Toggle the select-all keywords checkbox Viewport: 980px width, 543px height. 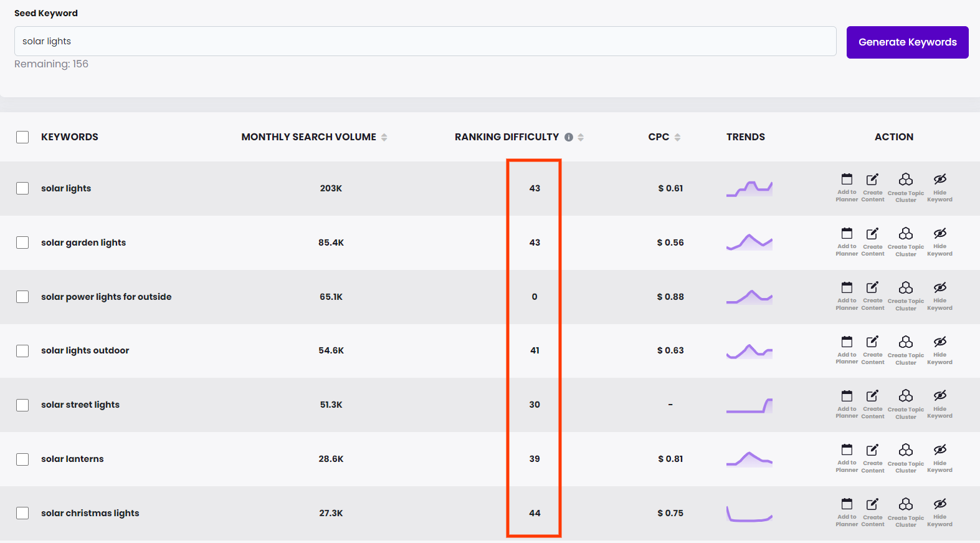pyautogui.click(x=22, y=137)
